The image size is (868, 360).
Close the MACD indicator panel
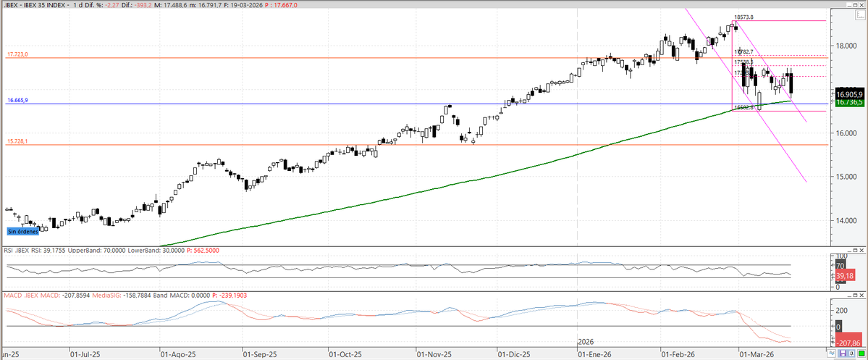tap(862, 296)
